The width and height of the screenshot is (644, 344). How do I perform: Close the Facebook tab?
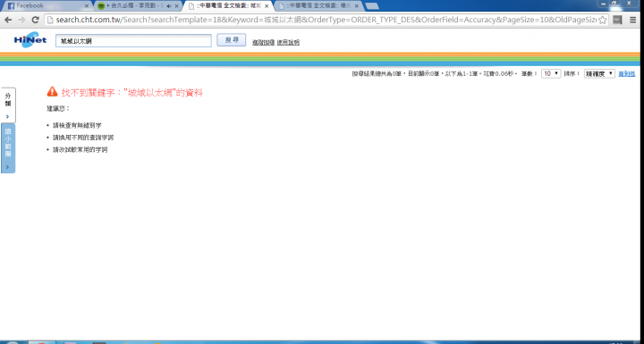pyautogui.click(x=86, y=6)
